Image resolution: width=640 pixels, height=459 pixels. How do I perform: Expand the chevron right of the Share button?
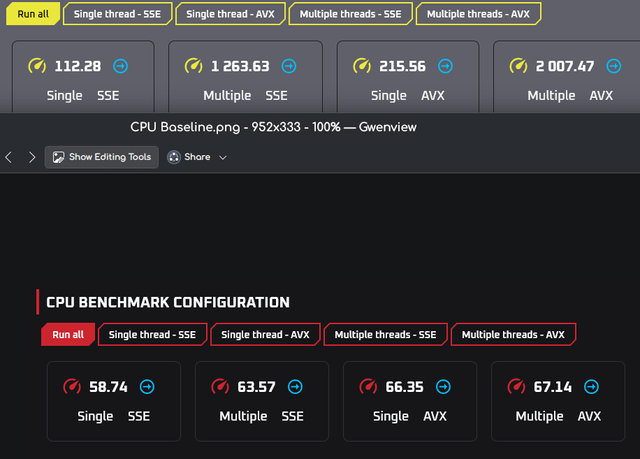[223, 157]
